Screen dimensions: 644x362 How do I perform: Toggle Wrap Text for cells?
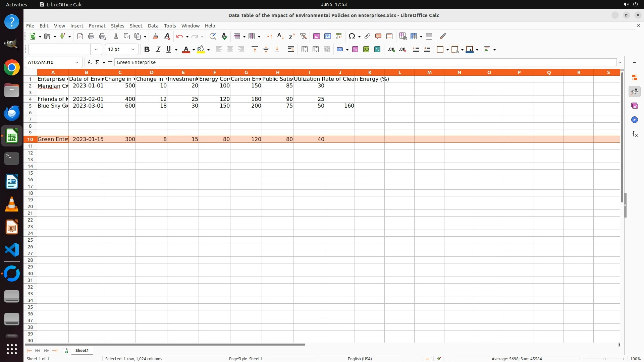pos(291,50)
